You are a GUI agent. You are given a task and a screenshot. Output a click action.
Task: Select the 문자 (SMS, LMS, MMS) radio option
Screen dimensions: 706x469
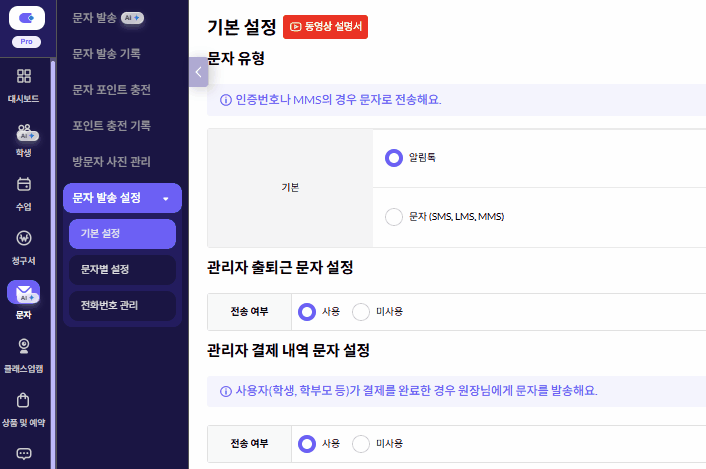point(393,217)
